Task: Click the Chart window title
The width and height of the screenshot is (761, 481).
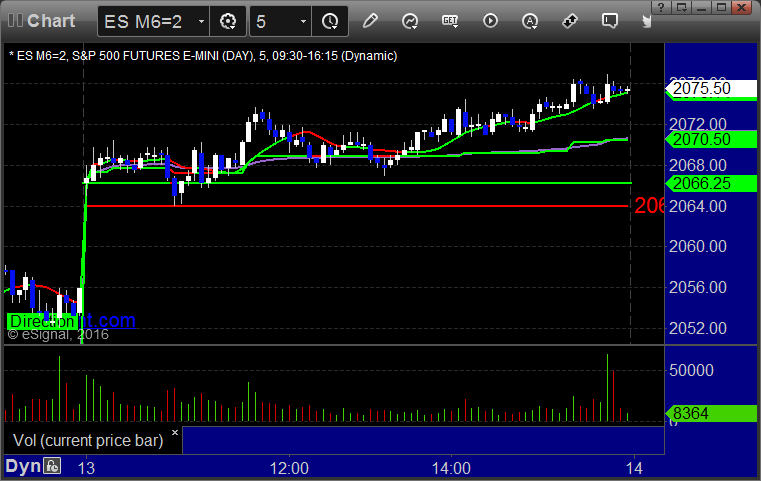Action: pos(51,21)
